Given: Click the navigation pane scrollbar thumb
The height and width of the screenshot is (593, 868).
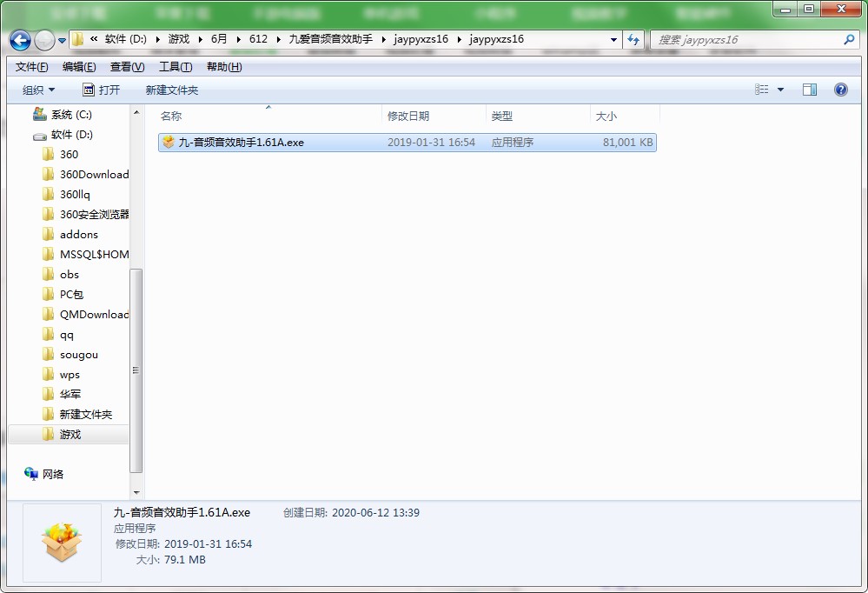Looking at the screenshot, I should [136, 370].
